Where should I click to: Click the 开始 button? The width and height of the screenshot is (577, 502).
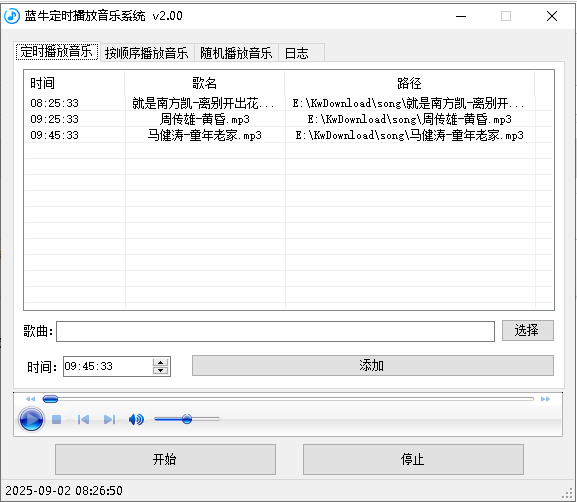pyautogui.click(x=165, y=459)
